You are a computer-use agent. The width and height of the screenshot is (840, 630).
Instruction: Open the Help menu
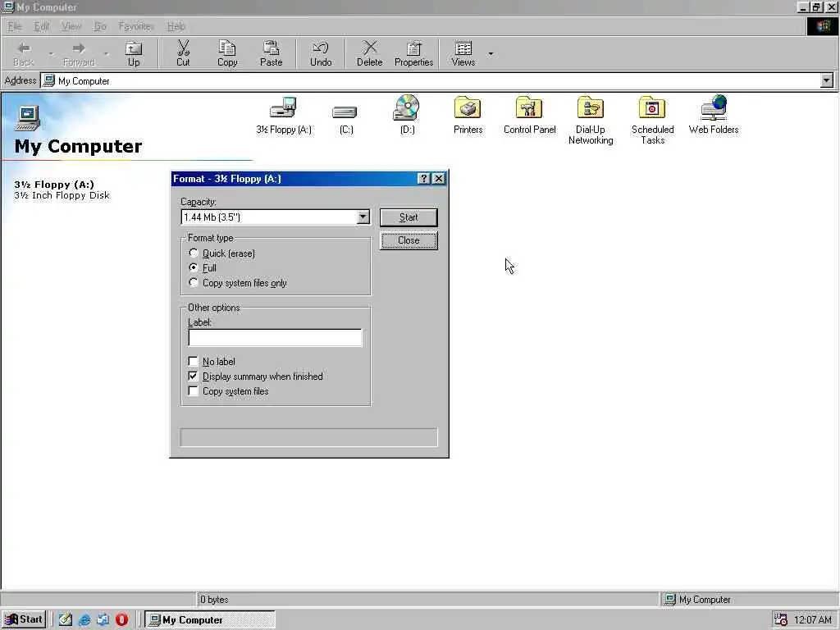pos(176,26)
